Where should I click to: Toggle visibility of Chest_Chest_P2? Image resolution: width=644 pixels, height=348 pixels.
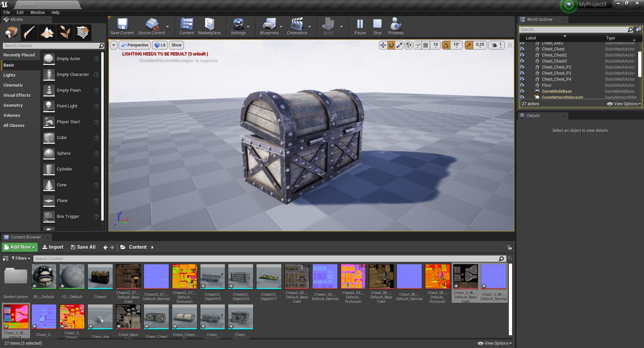click(x=522, y=67)
